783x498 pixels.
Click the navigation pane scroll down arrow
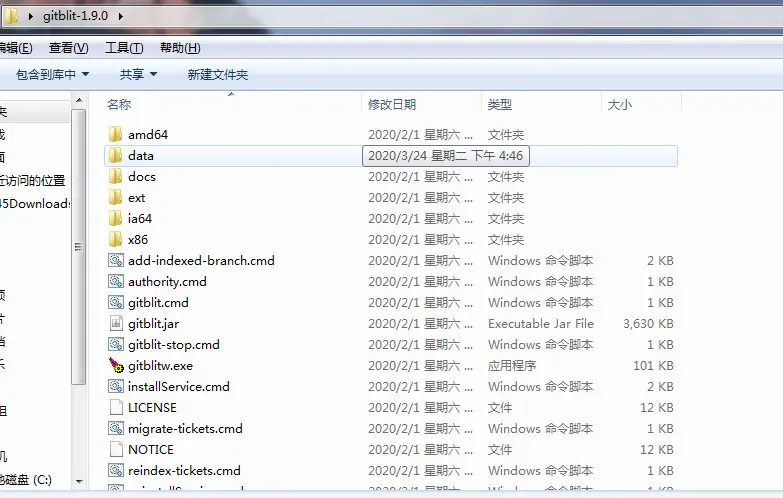[79, 481]
